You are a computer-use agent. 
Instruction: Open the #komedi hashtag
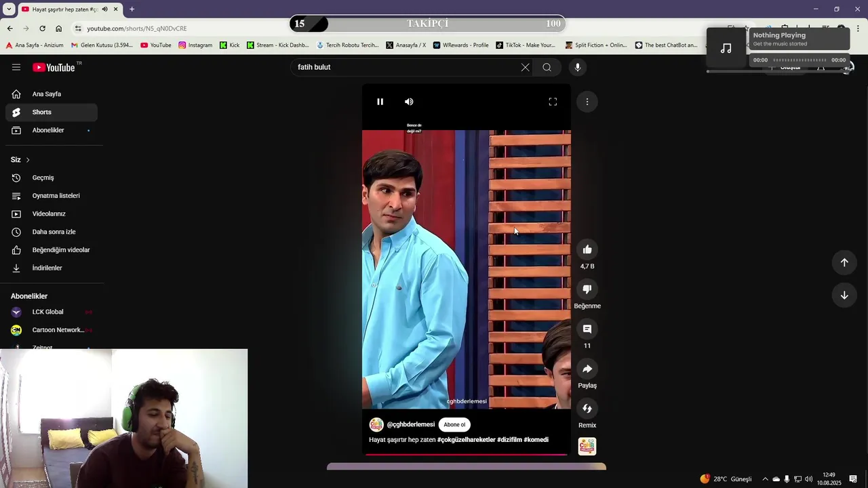tap(536, 440)
